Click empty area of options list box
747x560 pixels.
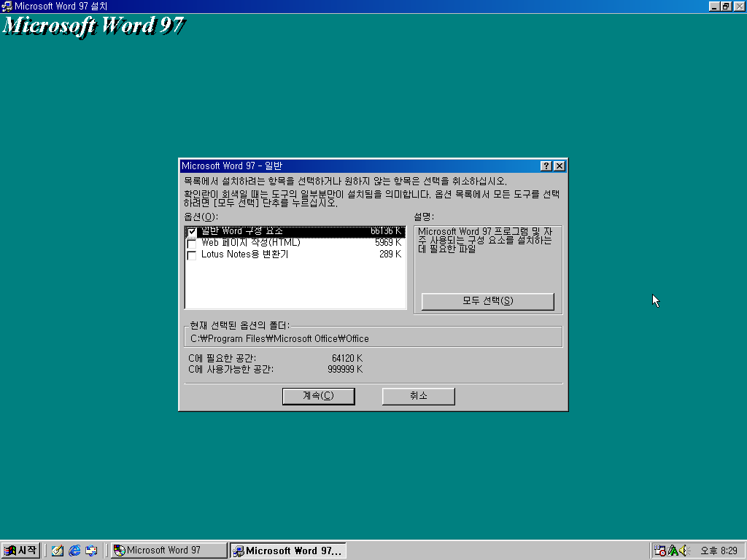click(x=295, y=286)
